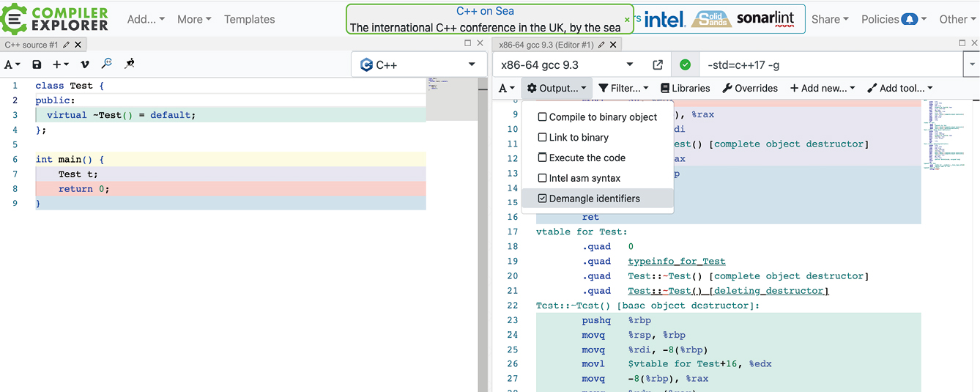This screenshot has height=392, width=980.
Task: Click the CppInsights magnifier icon
Action: coord(107,64)
